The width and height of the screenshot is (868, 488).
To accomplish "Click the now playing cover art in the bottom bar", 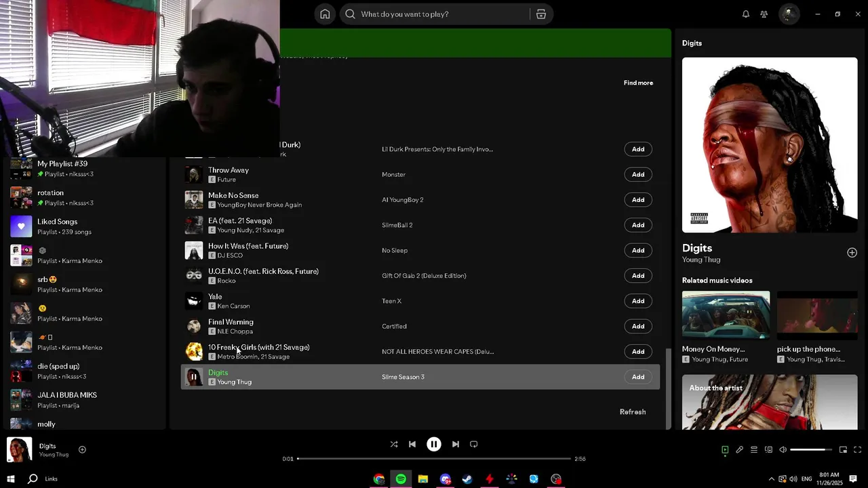I will pos(19,449).
